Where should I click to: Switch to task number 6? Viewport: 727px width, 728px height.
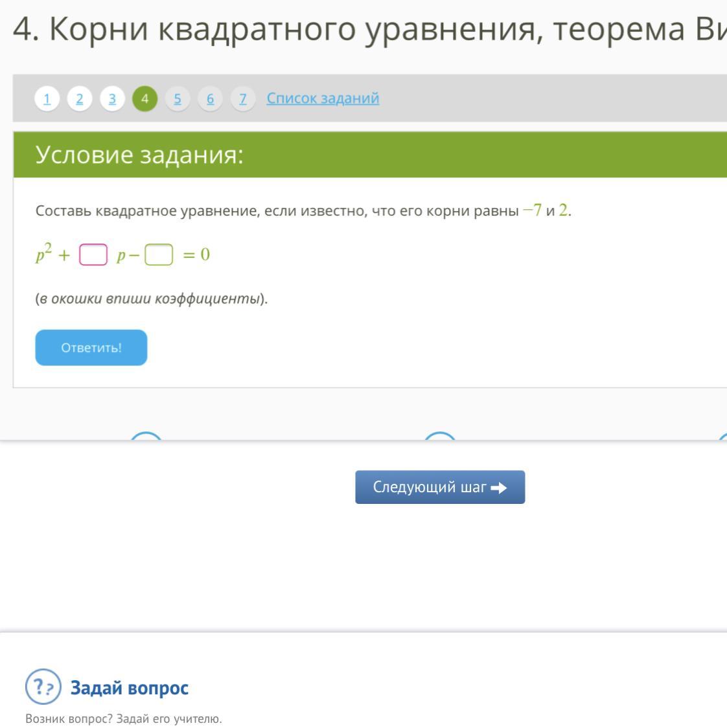[210, 99]
